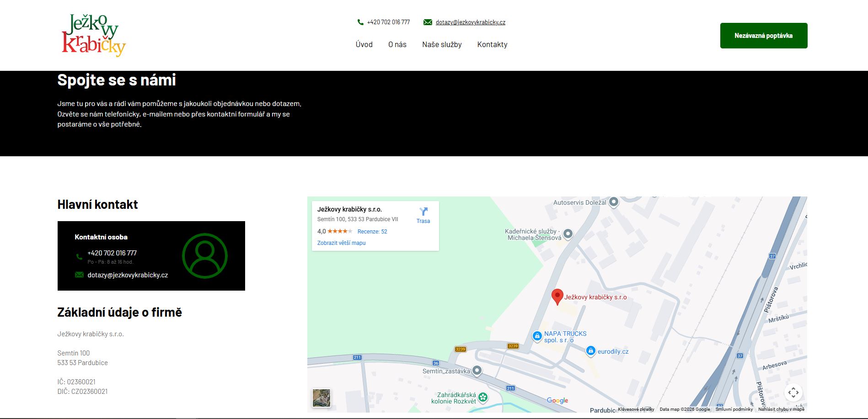The height and width of the screenshot is (419, 868).
Task: Click the eurodily.cz shop marker
Action: (x=590, y=351)
